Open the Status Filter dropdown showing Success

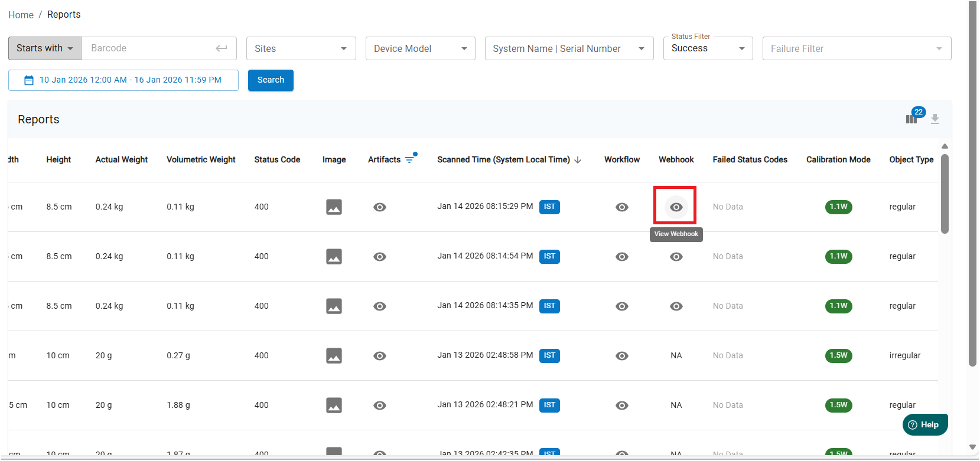click(708, 48)
